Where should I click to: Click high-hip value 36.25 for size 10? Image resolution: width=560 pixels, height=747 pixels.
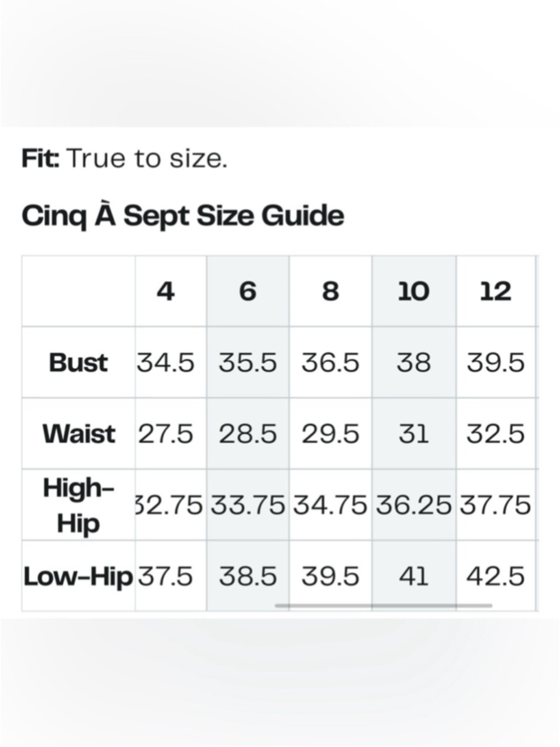414,505
